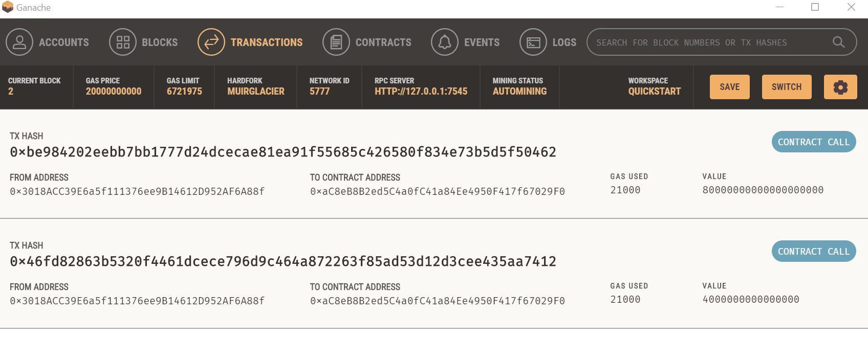Click CONTRACT CALL badge for tx 0xbe984202
The width and height of the screenshot is (868, 359).
814,142
